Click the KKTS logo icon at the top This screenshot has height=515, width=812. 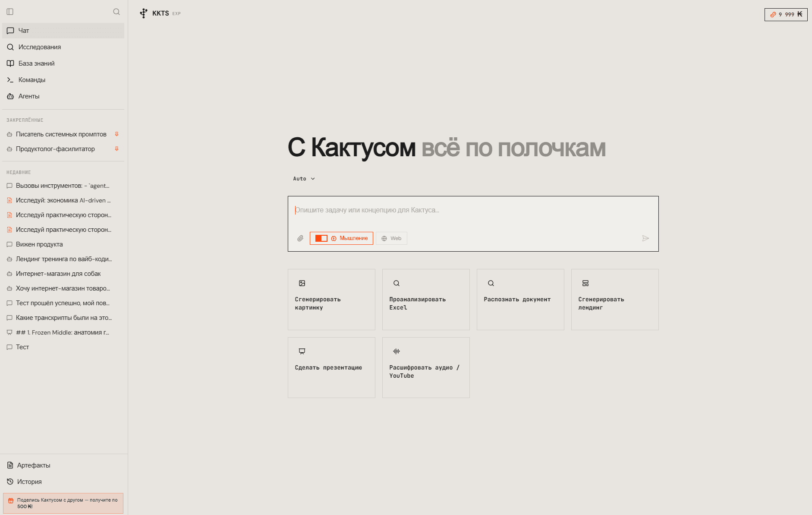pyautogui.click(x=143, y=13)
